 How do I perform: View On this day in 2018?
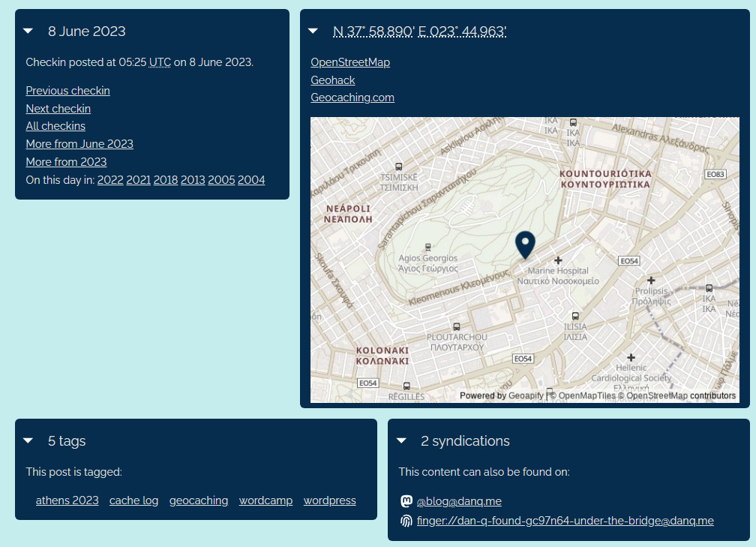tap(165, 180)
